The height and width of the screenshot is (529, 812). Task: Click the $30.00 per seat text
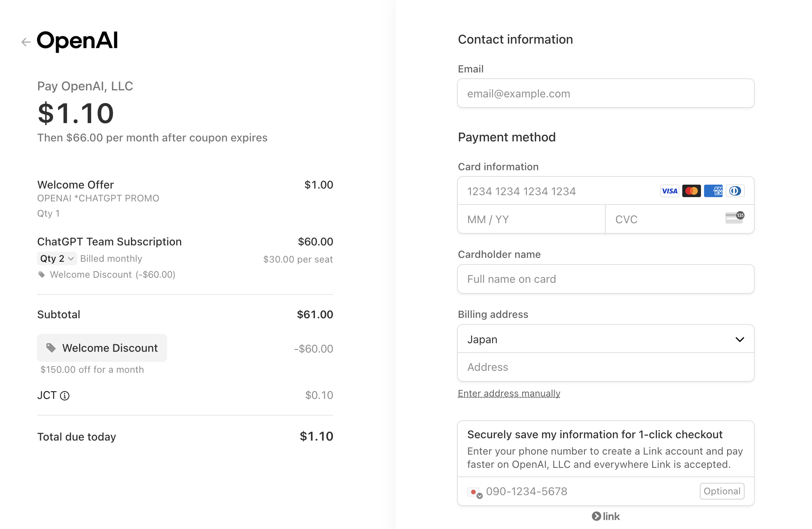[x=298, y=259]
